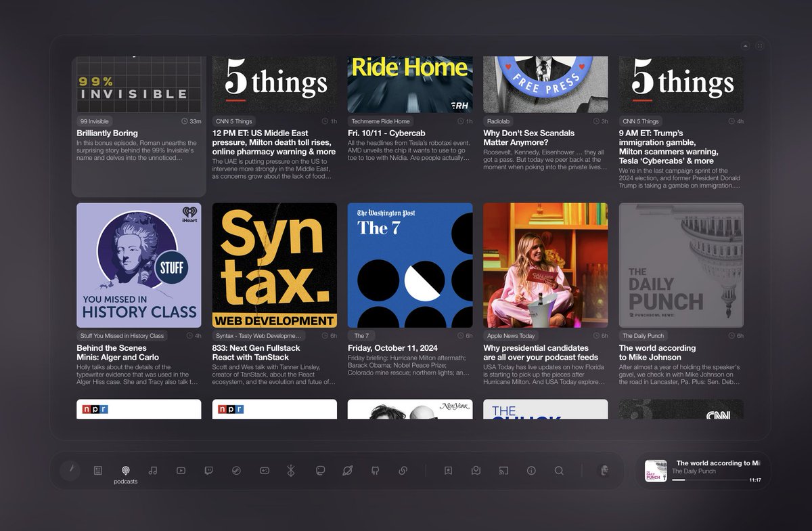Open the Free Press Radiolab artwork

545,84
